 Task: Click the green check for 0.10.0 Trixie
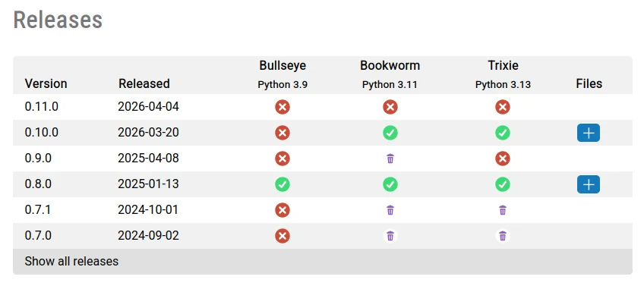coord(502,133)
